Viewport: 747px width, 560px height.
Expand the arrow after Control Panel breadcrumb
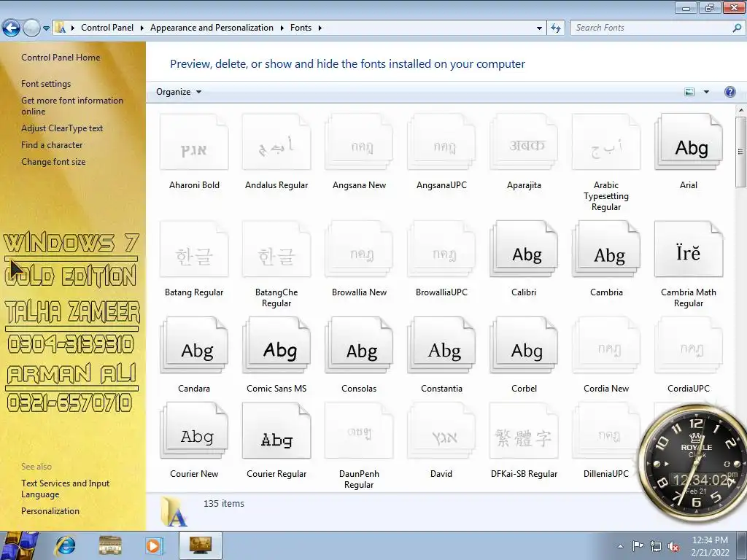coord(142,28)
